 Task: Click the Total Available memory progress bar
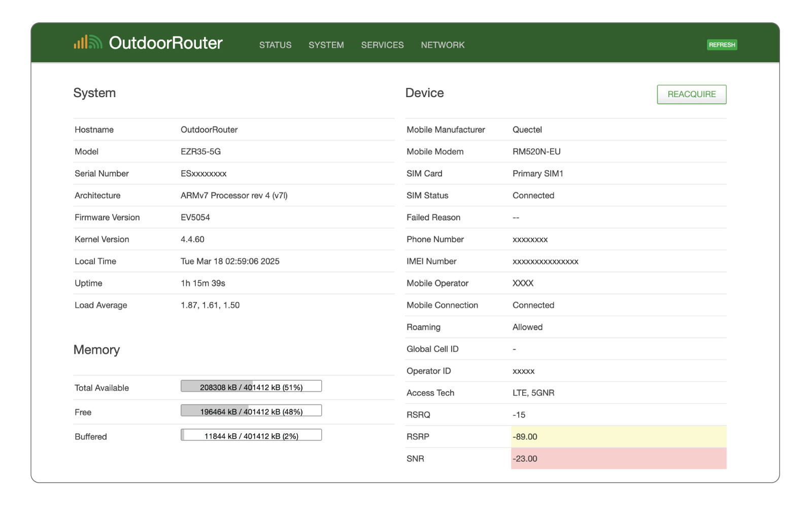[251, 387]
